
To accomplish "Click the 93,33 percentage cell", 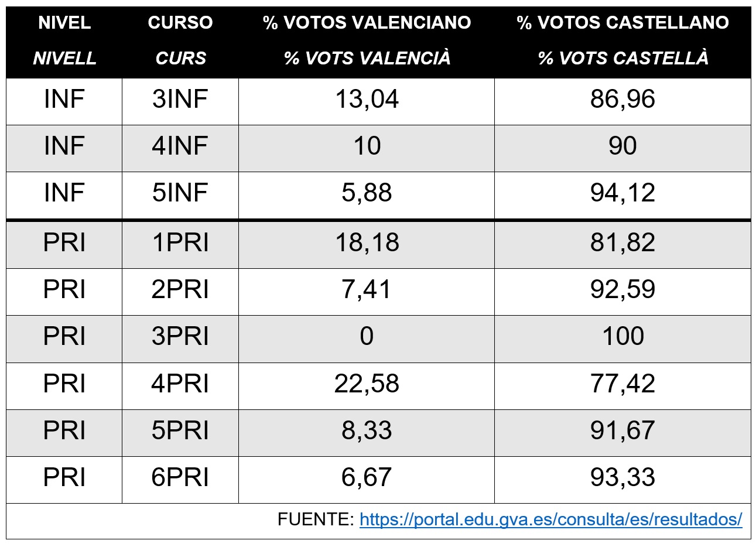I will [622, 477].
